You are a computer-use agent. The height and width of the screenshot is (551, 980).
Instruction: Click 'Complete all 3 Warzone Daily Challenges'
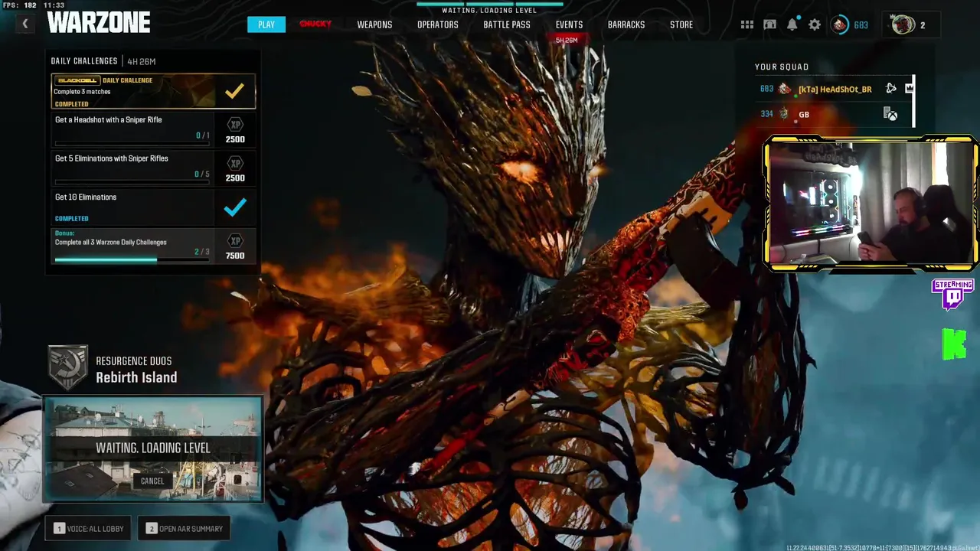pyautogui.click(x=110, y=243)
